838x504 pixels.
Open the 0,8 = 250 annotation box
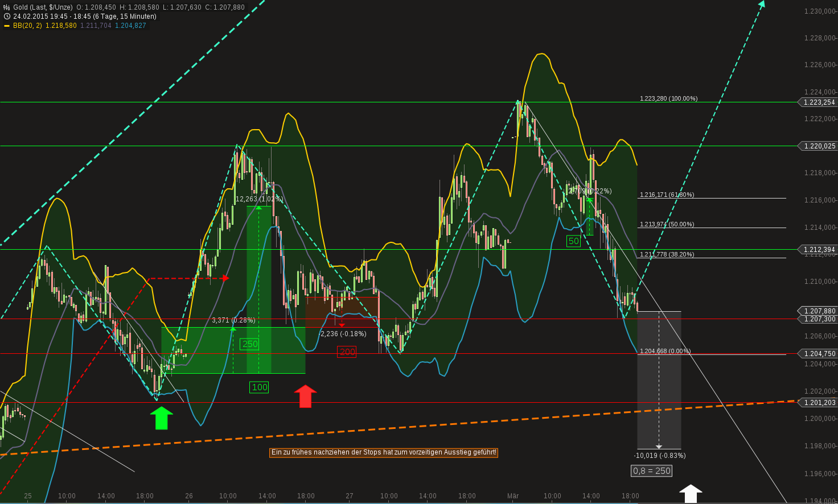tap(651, 470)
